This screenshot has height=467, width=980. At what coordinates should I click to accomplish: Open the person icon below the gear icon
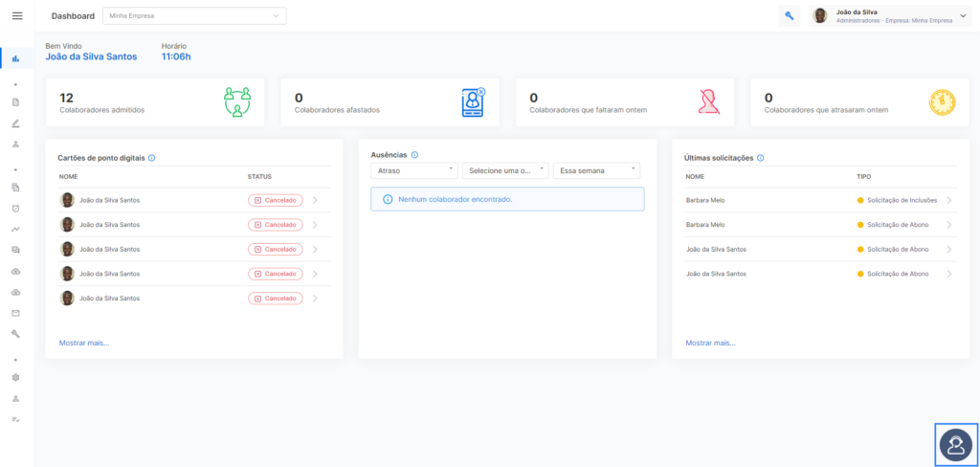[16, 398]
